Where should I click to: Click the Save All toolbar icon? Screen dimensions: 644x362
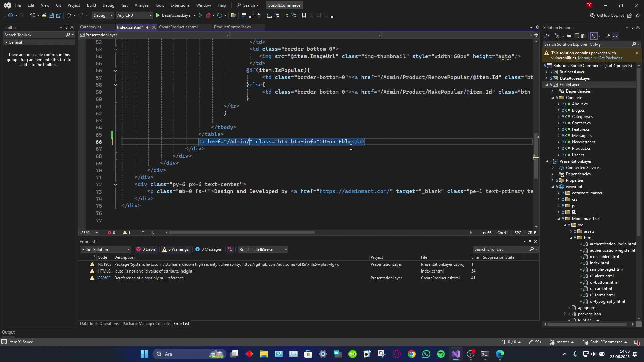coord(58,15)
